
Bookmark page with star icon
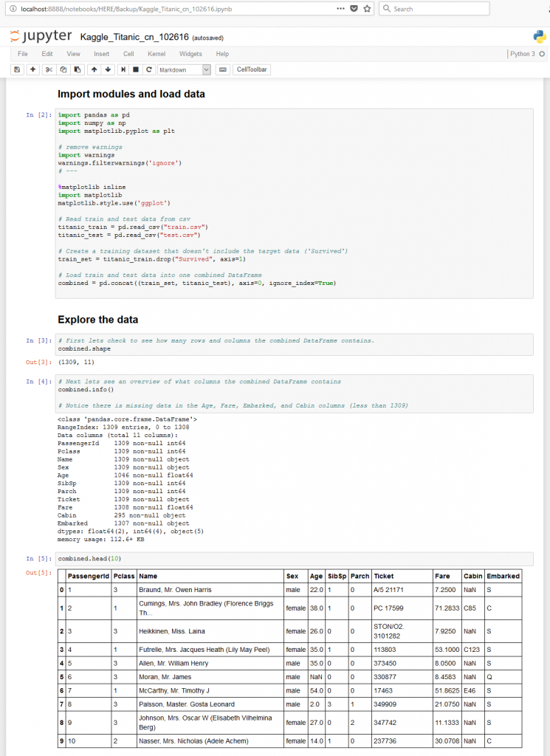tap(368, 9)
